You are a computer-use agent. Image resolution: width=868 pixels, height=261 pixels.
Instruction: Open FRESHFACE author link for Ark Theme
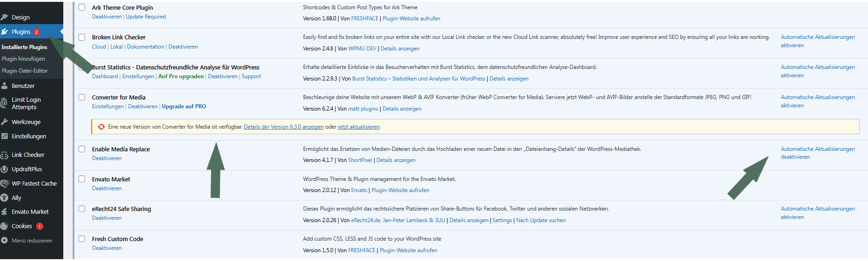click(364, 19)
